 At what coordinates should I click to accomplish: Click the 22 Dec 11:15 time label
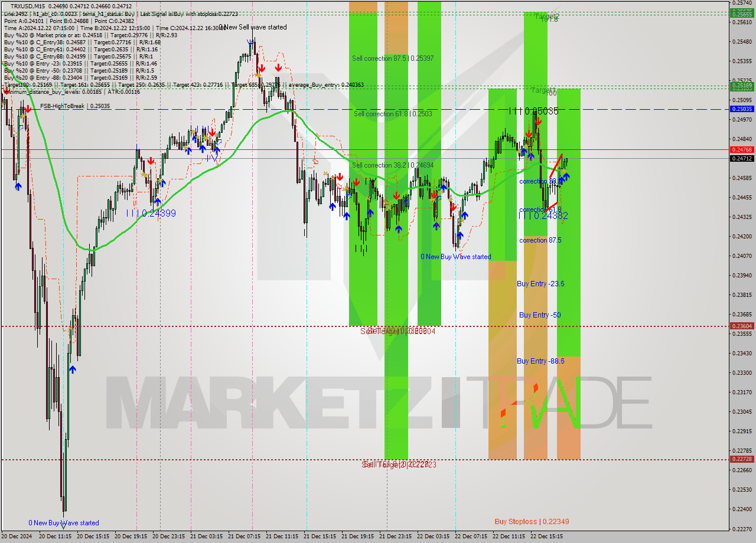click(x=509, y=537)
